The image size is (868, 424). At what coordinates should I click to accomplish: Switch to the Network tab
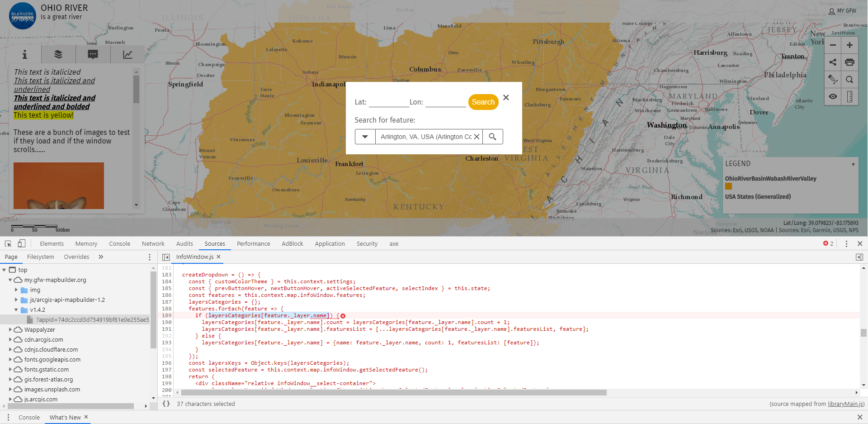click(153, 243)
